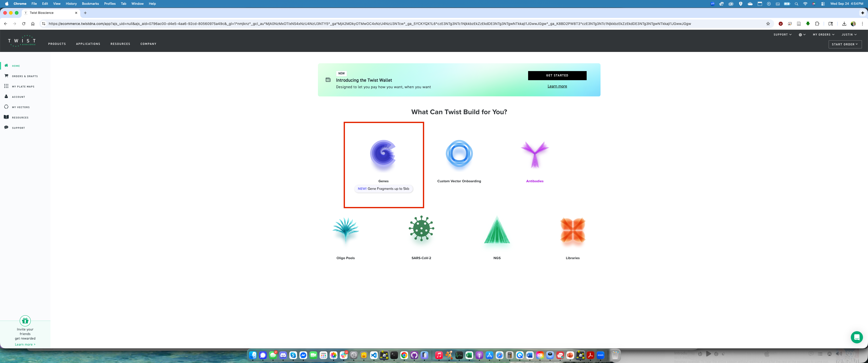
Task: Open Chrome History menu in menu bar
Action: [71, 4]
